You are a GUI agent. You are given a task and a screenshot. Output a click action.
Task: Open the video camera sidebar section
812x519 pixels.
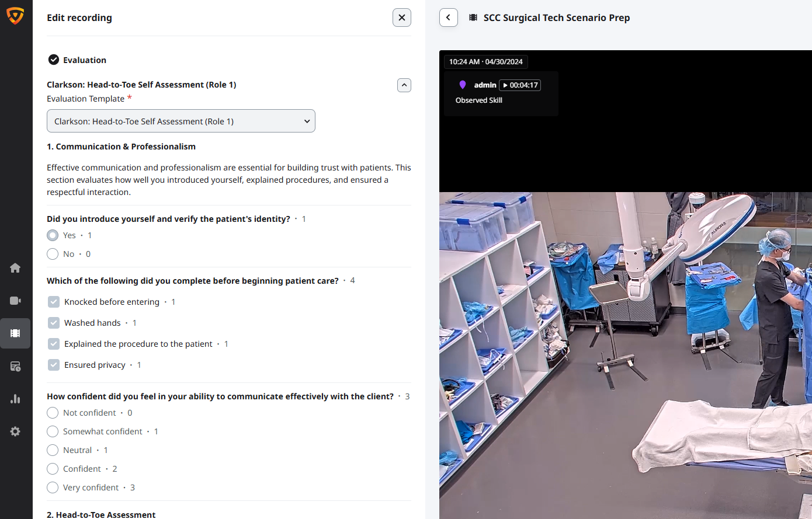point(15,301)
